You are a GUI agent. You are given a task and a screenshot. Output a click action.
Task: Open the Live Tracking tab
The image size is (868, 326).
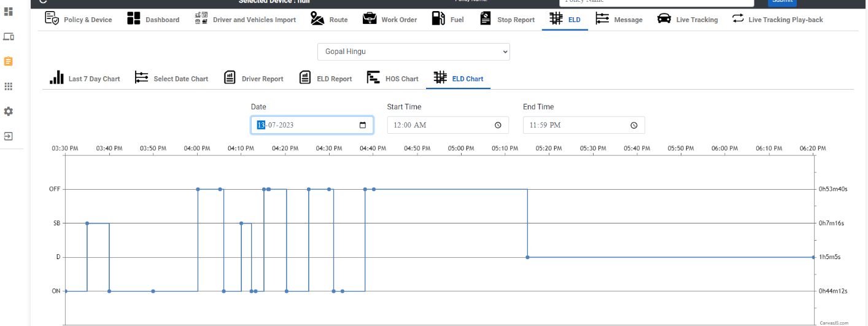coord(688,19)
